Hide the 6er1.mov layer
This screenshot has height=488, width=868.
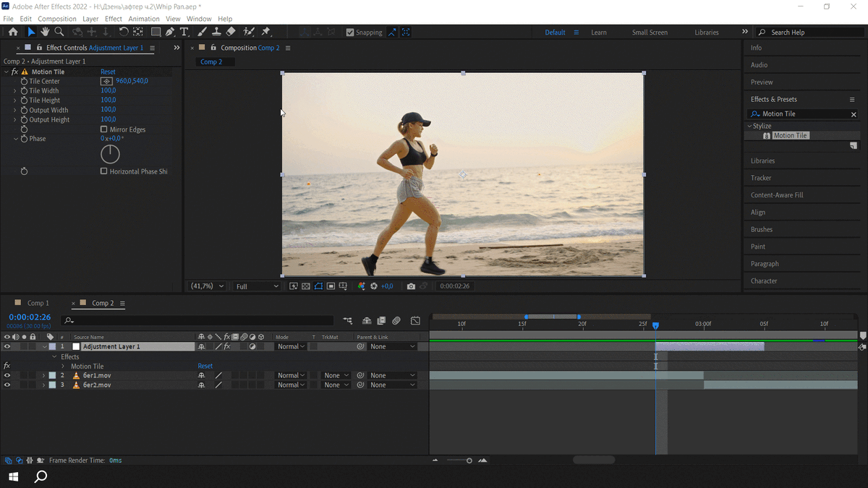[7, 376]
